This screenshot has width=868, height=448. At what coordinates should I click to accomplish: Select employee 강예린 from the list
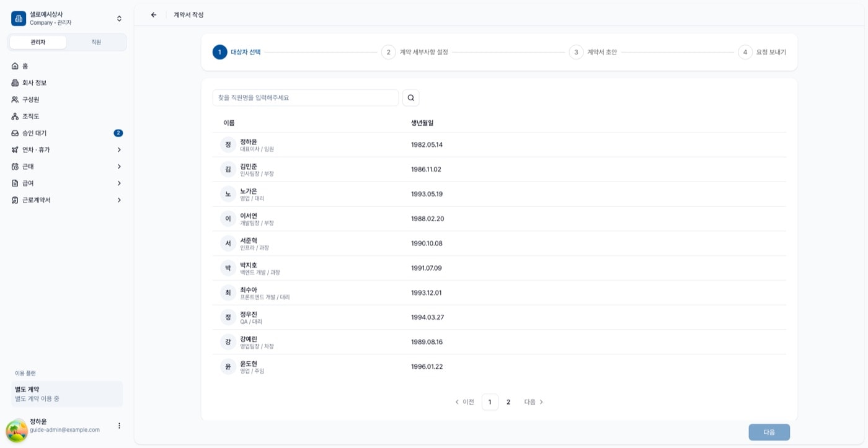pos(499,342)
